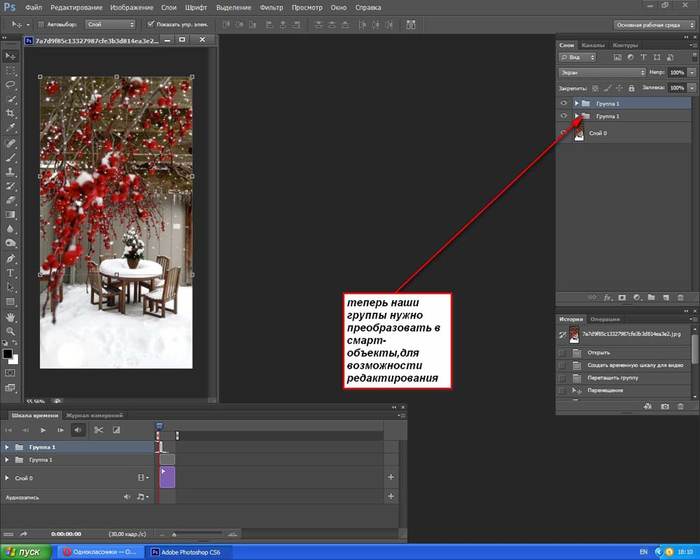The width and height of the screenshot is (700, 560).
Task: Hide the unselected Группа 1 layer group
Action: tap(564, 116)
